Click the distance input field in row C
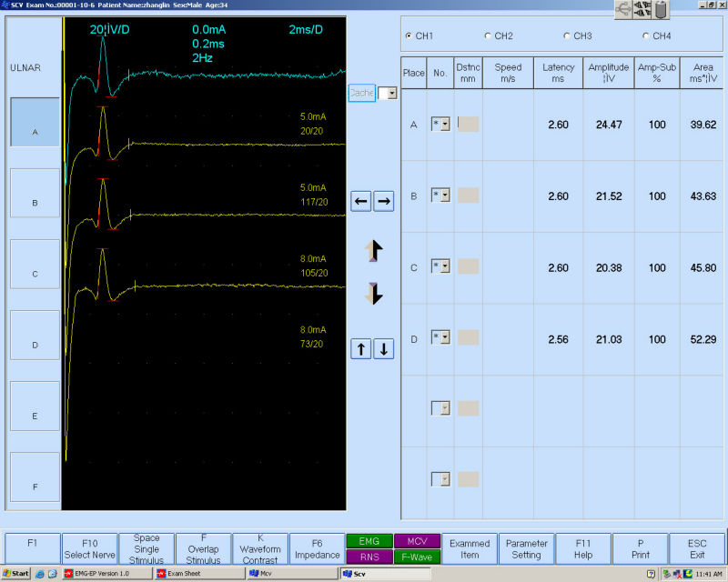The width and height of the screenshot is (728, 582). [x=468, y=266]
